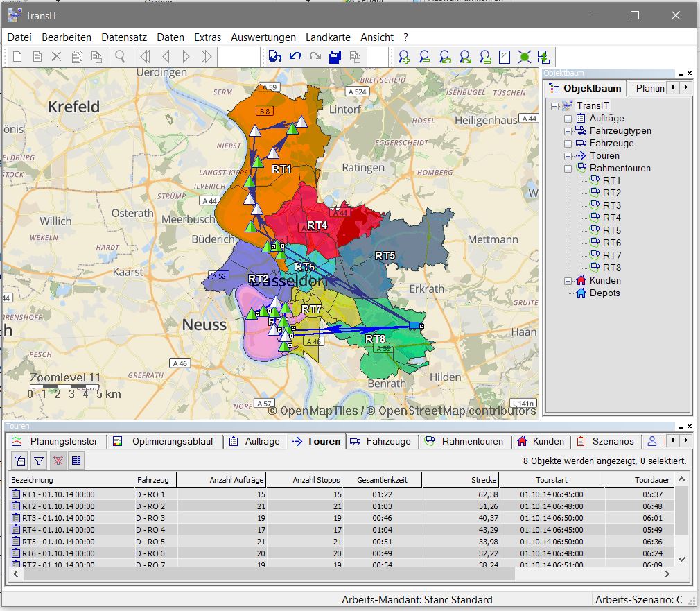This screenshot has width=700, height=611.
Task: Open the Landkarte menu
Action: coord(328,37)
